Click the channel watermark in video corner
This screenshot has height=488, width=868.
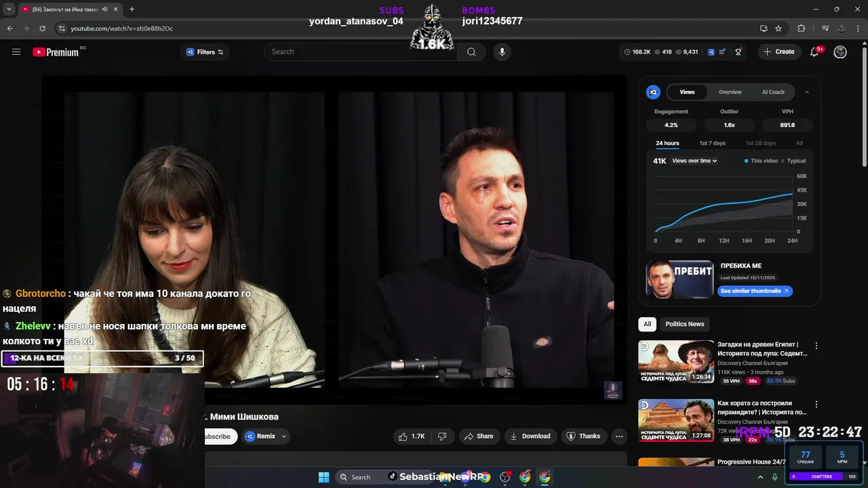tap(612, 390)
